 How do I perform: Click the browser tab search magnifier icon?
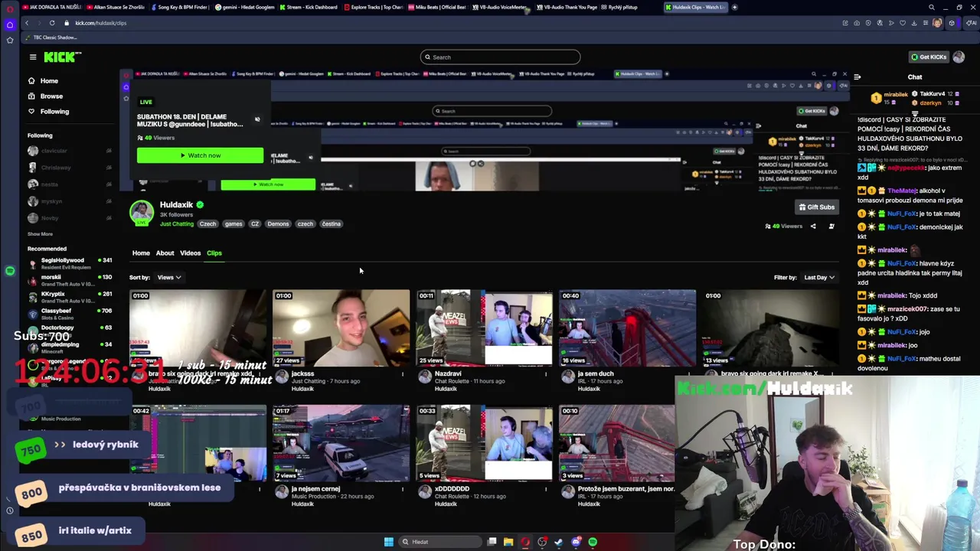pyautogui.click(x=932, y=7)
